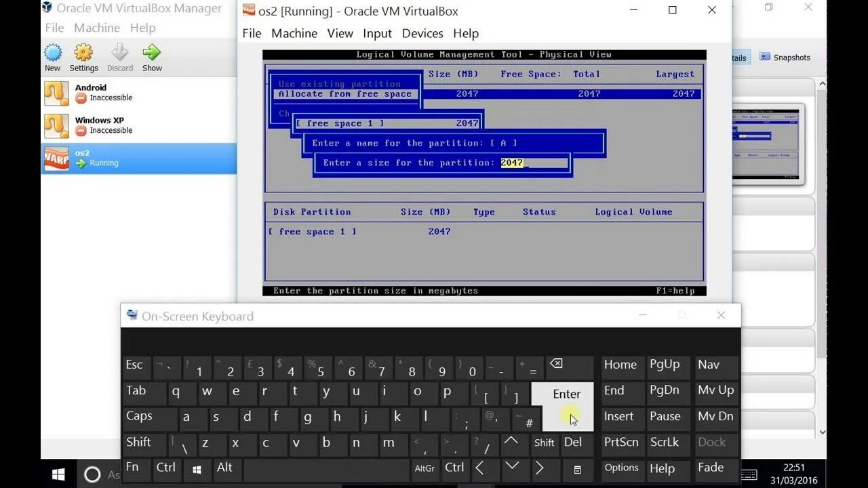
Task: Toggle ScrLk key on On-Screen Keyboard
Action: 668,443
